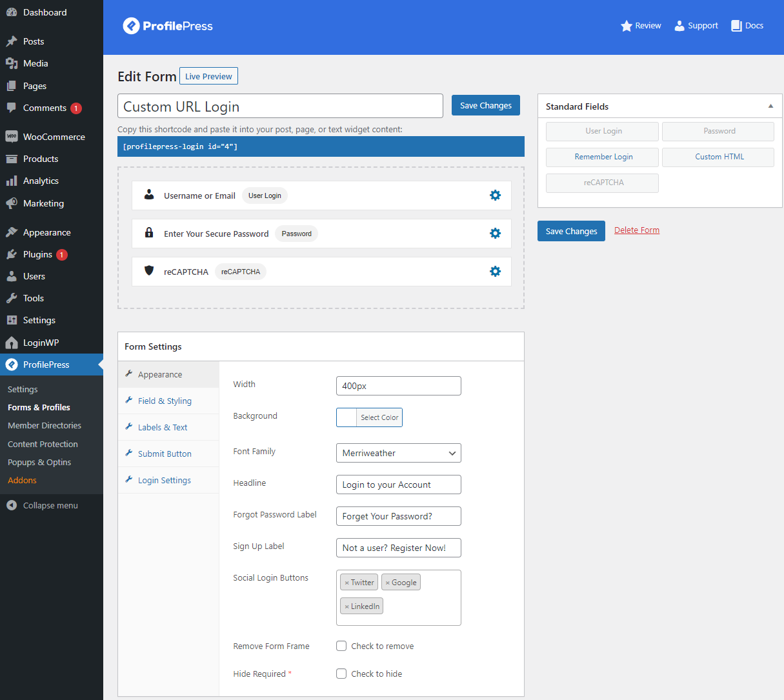Viewport: 784px width, 700px height.
Task: Click the Docs book icon
Action: [x=736, y=26]
